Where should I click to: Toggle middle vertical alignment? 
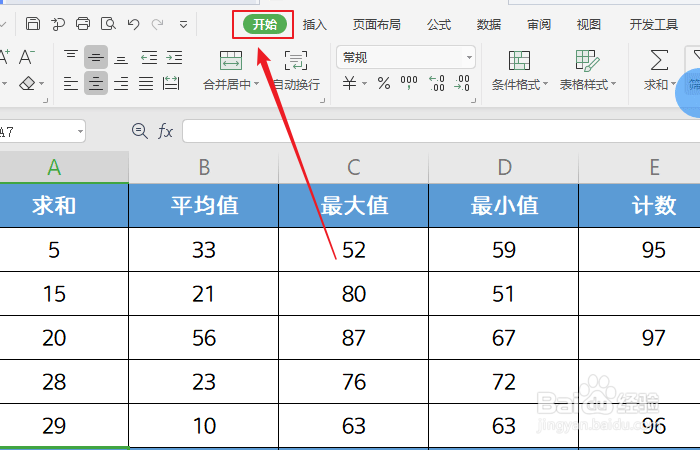[96, 57]
